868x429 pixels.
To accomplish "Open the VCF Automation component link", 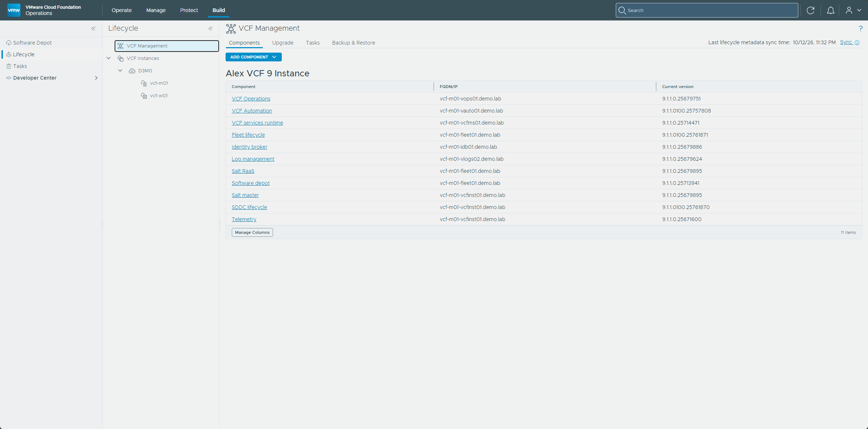I will pos(252,111).
